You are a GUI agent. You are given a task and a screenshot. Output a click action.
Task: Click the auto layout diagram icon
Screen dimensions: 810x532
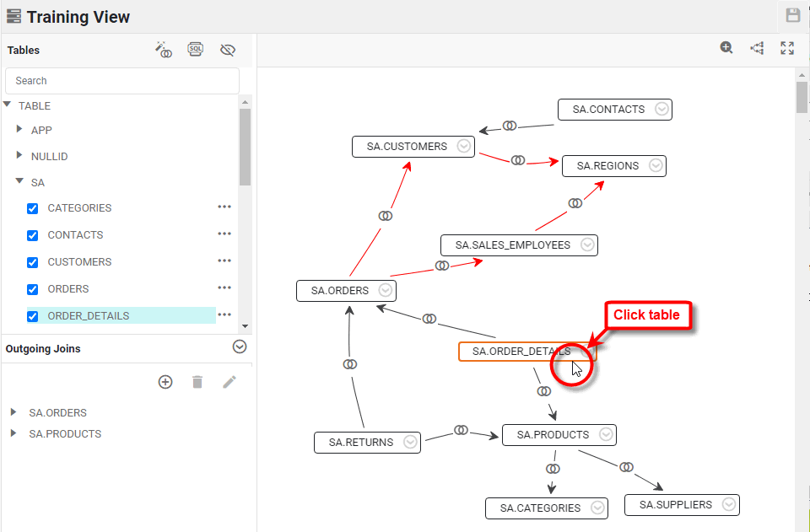pyautogui.click(x=757, y=48)
